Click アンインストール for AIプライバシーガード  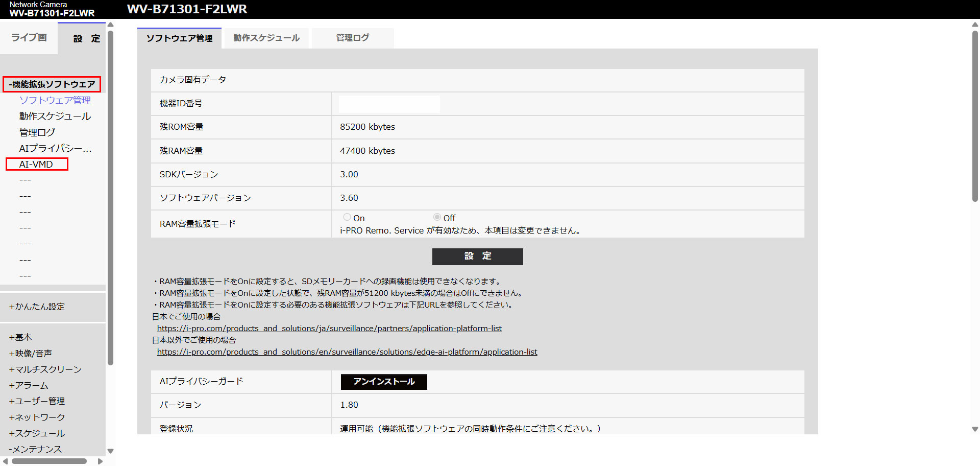[384, 382]
